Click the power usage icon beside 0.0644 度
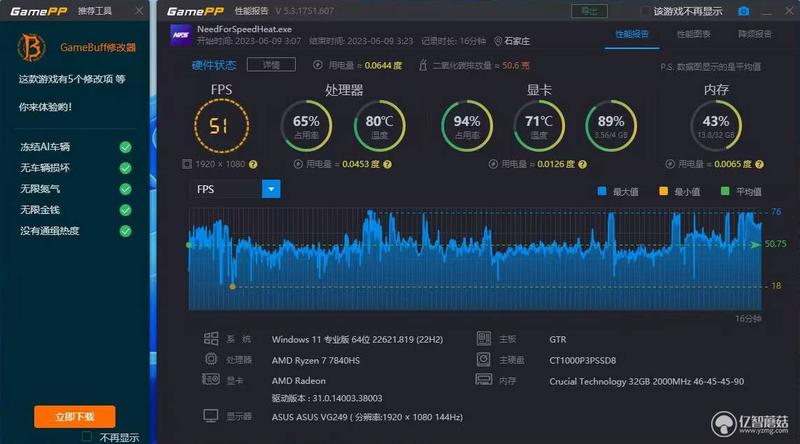Image resolution: width=800 pixels, height=444 pixels. [317, 65]
